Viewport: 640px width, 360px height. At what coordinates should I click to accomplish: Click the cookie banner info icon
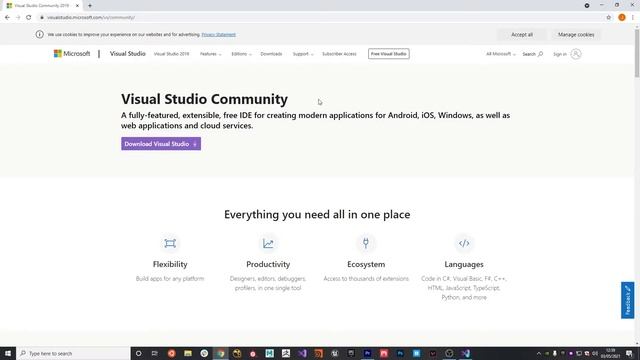tap(40, 35)
